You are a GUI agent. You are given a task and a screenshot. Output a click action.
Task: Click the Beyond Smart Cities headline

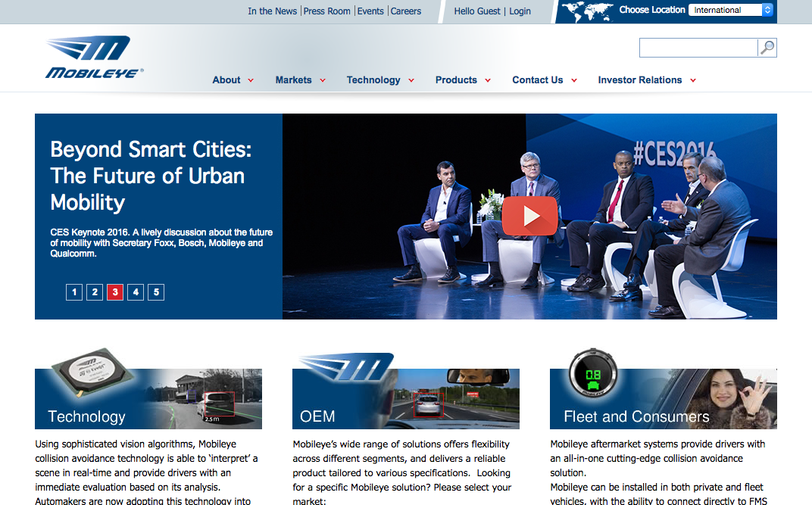151,176
